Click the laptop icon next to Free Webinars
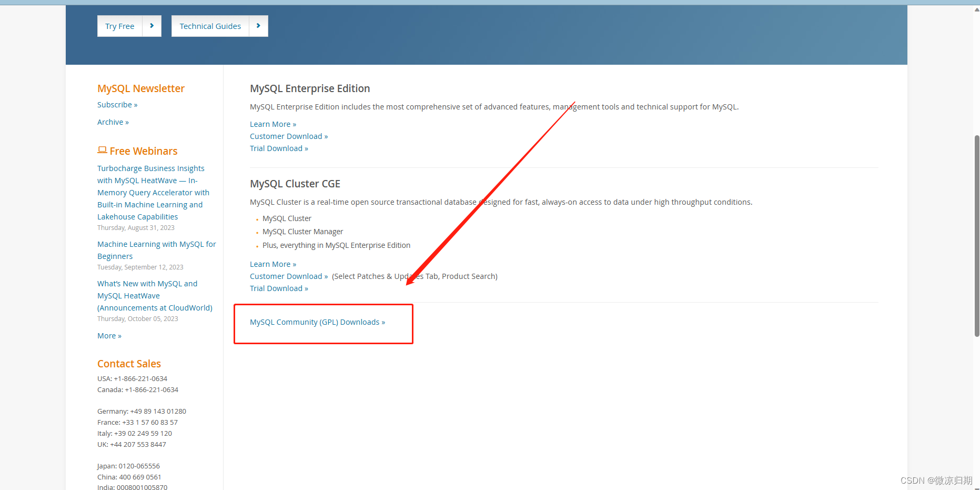Image resolution: width=980 pixels, height=490 pixels. [102, 150]
